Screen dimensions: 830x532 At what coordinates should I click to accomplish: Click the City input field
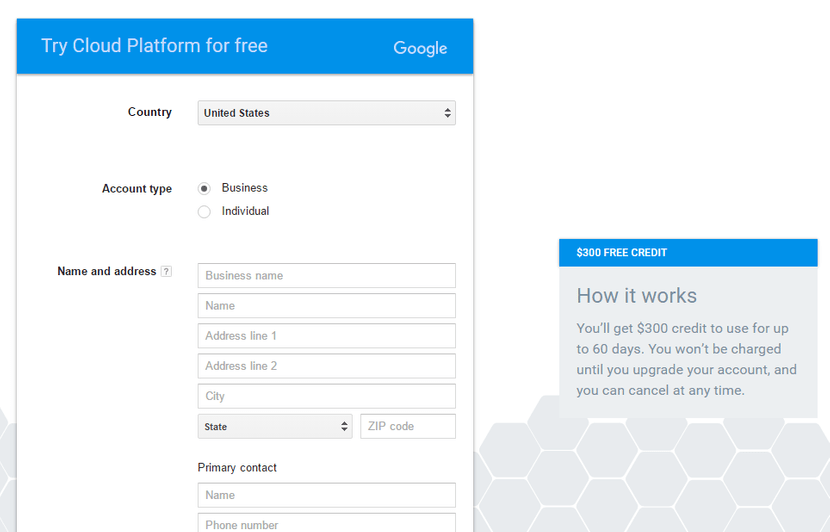point(327,396)
